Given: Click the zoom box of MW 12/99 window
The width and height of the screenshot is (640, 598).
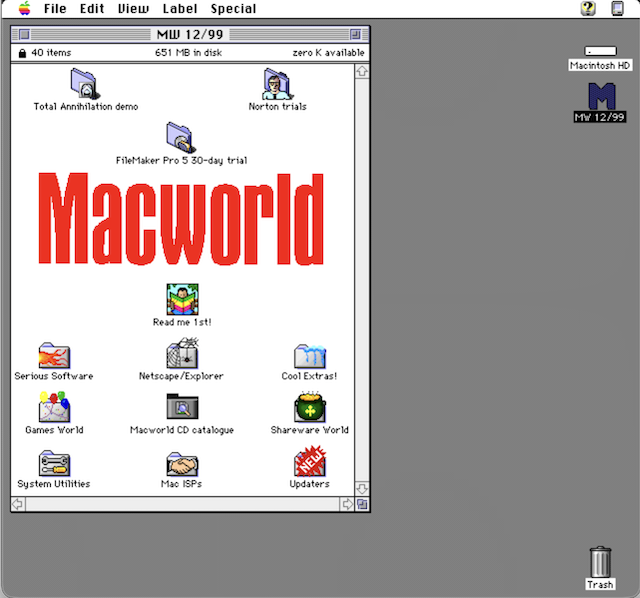Looking at the screenshot, I should pos(355,34).
